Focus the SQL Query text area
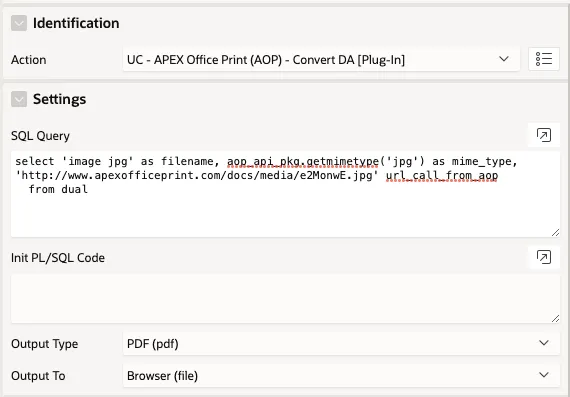The image size is (570, 397). [x=285, y=195]
